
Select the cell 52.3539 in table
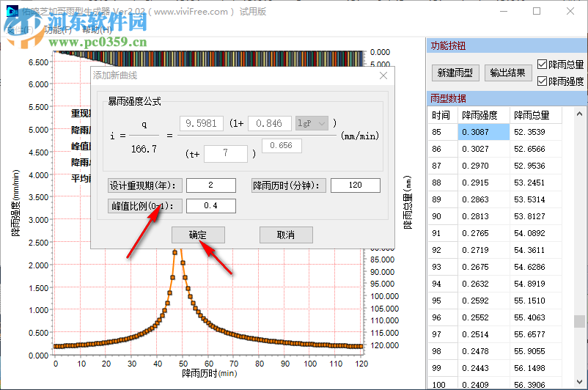(535, 132)
